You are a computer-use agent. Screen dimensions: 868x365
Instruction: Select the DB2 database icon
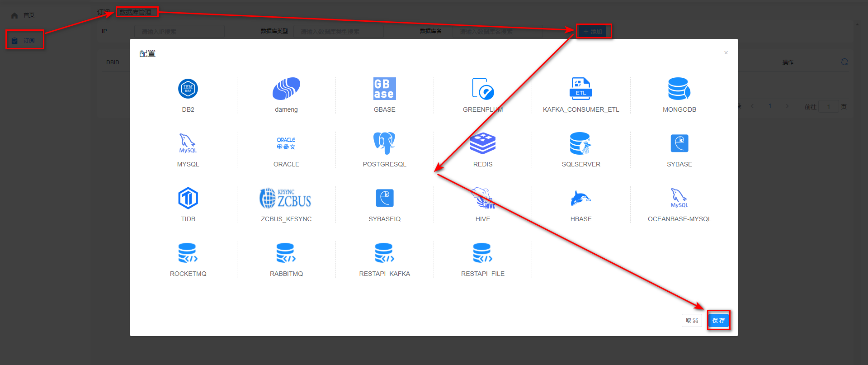pyautogui.click(x=188, y=89)
